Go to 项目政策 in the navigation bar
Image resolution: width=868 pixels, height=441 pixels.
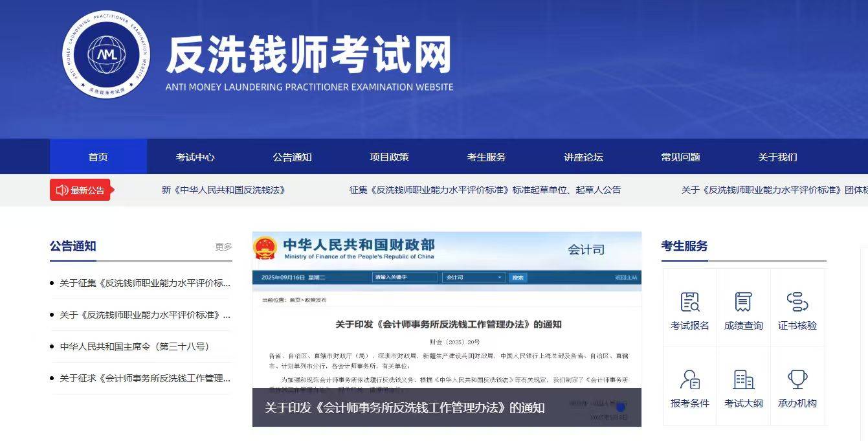point(389,157)
